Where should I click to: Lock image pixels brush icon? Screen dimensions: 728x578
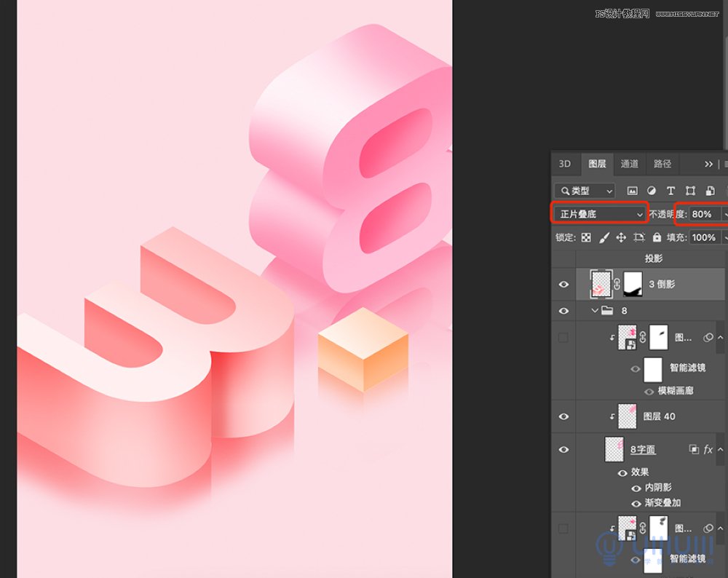[x=604, y=237]
